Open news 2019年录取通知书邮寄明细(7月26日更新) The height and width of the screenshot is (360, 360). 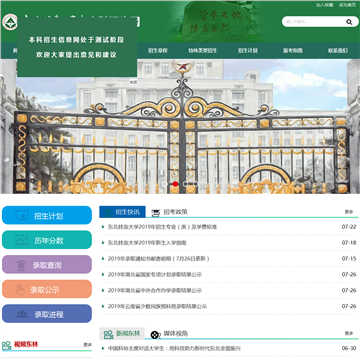click(x=159, y=259)
